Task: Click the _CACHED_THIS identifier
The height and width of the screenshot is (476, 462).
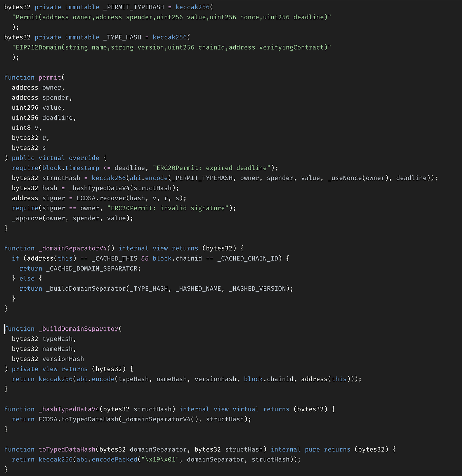Action: 115,258
